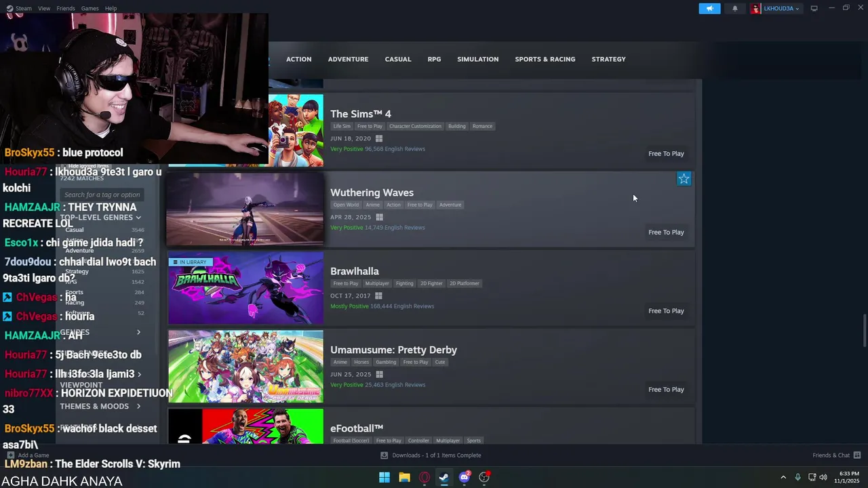Select the RPG category tab

point(434,59)
